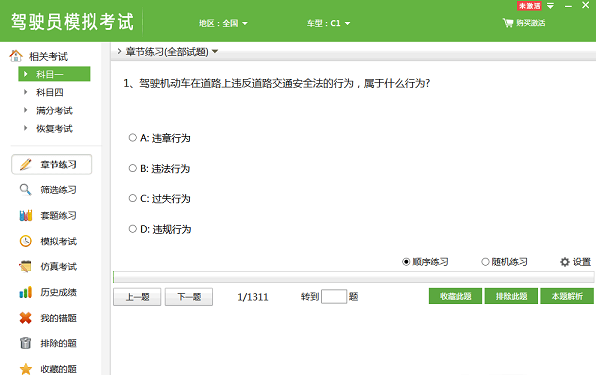This screenshot has width=596, height=375.
Task: Expand the 恢复考试 tree item
Action: (25, 128)
